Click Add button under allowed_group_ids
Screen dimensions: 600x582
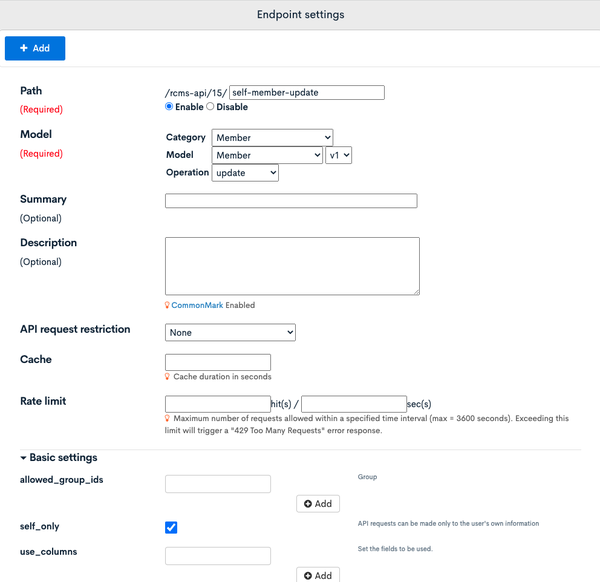[318, 504]
